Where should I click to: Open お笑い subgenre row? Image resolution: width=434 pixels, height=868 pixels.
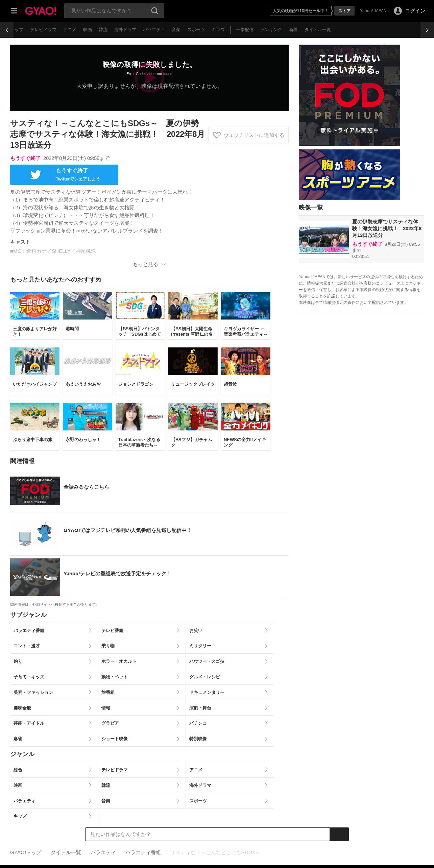(230, 630)
